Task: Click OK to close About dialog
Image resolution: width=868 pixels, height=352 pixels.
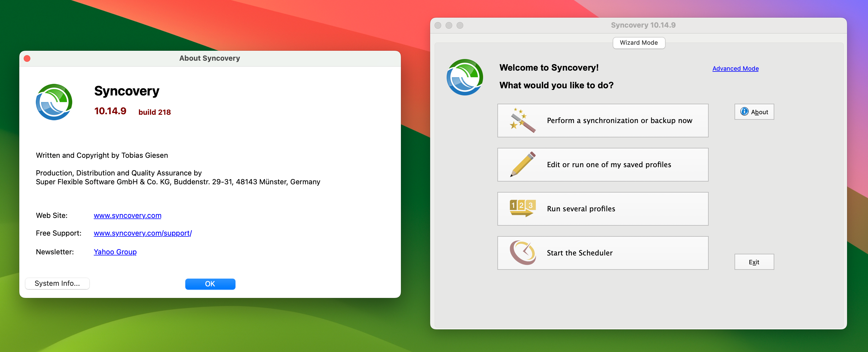Action: coord(210,283)
